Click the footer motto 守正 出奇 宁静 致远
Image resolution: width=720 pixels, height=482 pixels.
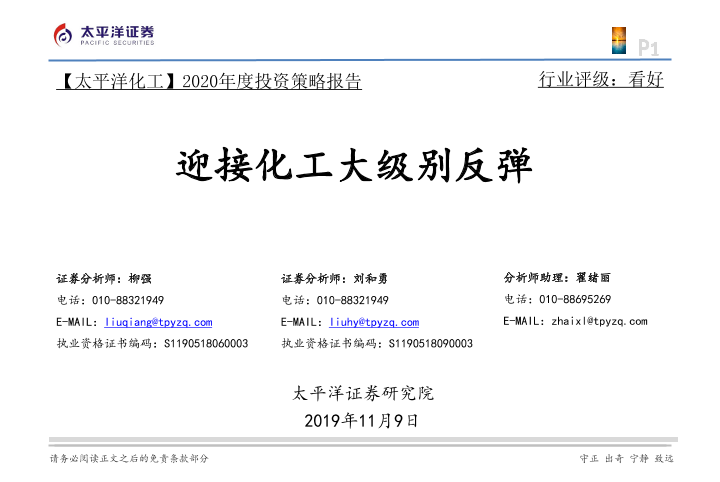pos(627,458)
